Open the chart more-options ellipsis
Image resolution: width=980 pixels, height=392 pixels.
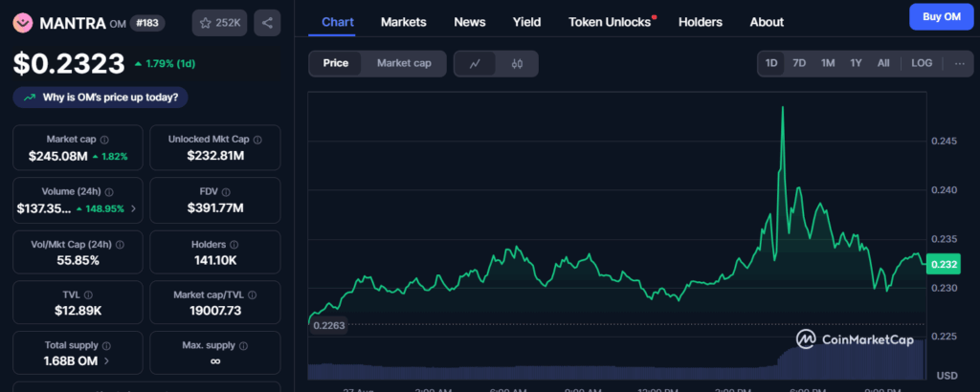pos(959,64)
